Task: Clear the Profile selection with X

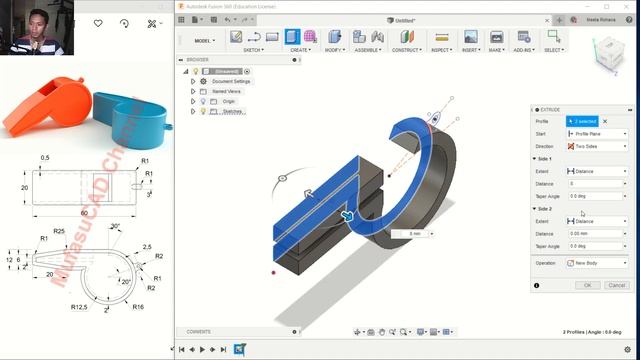Action: pyautogui.click(x=605, y=121)
